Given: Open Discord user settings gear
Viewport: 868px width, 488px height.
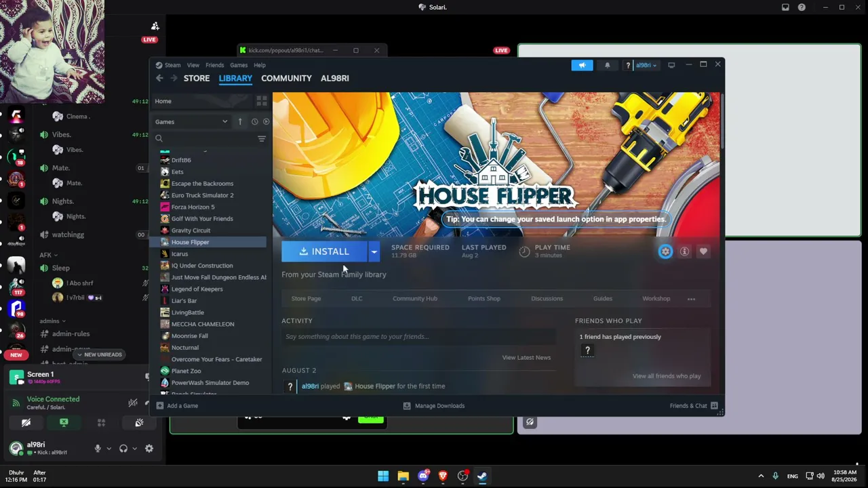Looking at the screenshot, I should click(x=149, y=449).
